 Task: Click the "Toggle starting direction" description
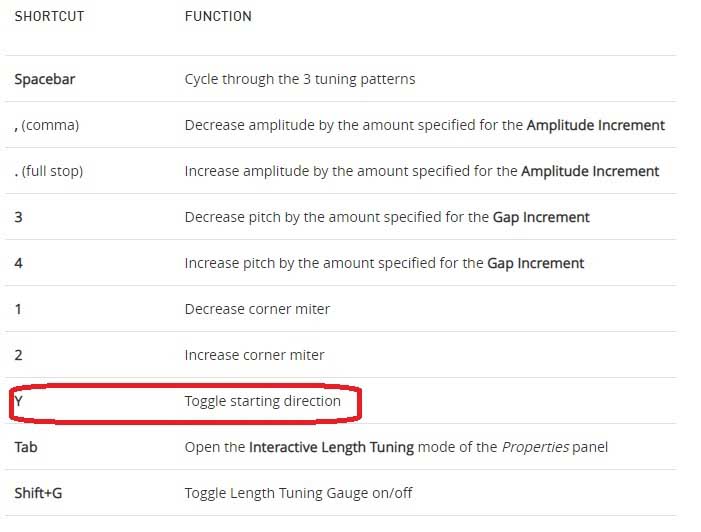pyautogui.click(x=262, y=401)
